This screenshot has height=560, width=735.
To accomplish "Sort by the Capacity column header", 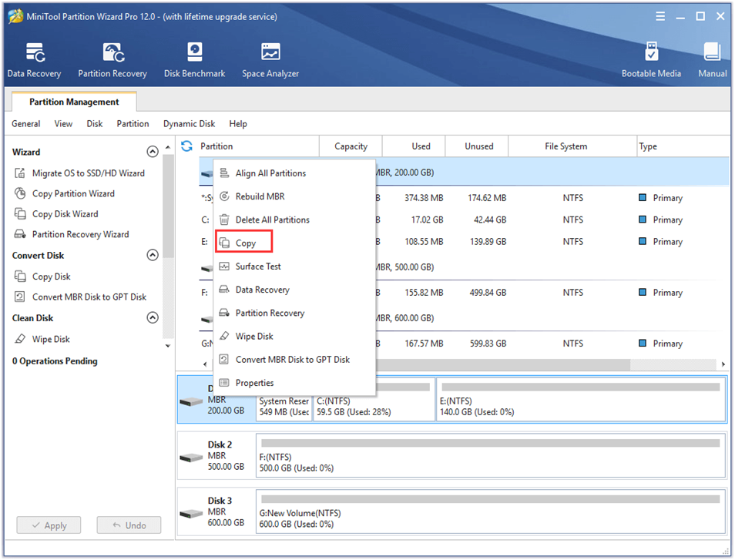I will click(x=351, y=146).
